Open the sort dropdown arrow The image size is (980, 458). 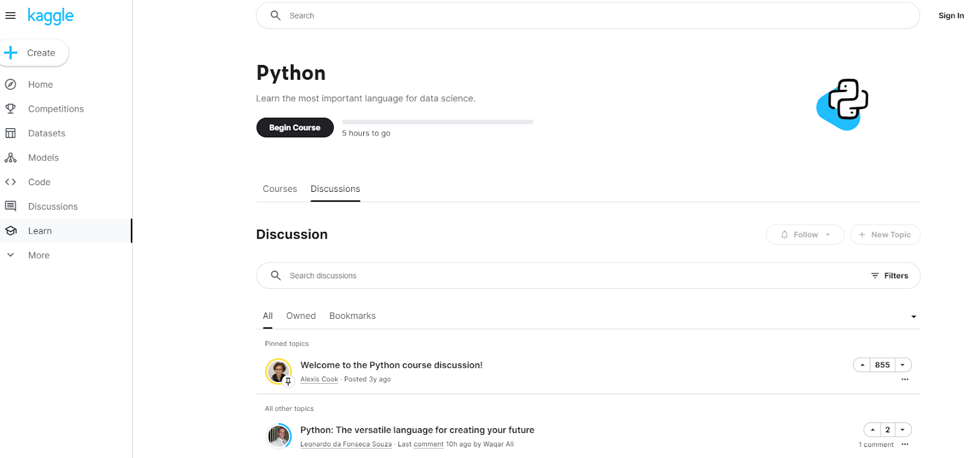tap(913, 317)
